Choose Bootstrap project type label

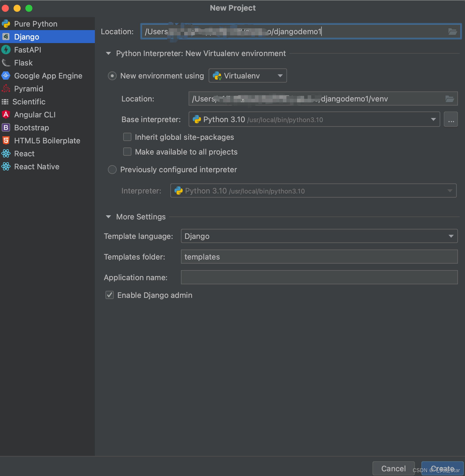[32, 128]
